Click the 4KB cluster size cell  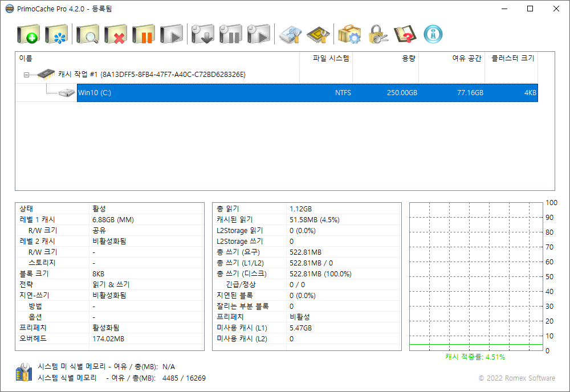click(x=530, y=93)
